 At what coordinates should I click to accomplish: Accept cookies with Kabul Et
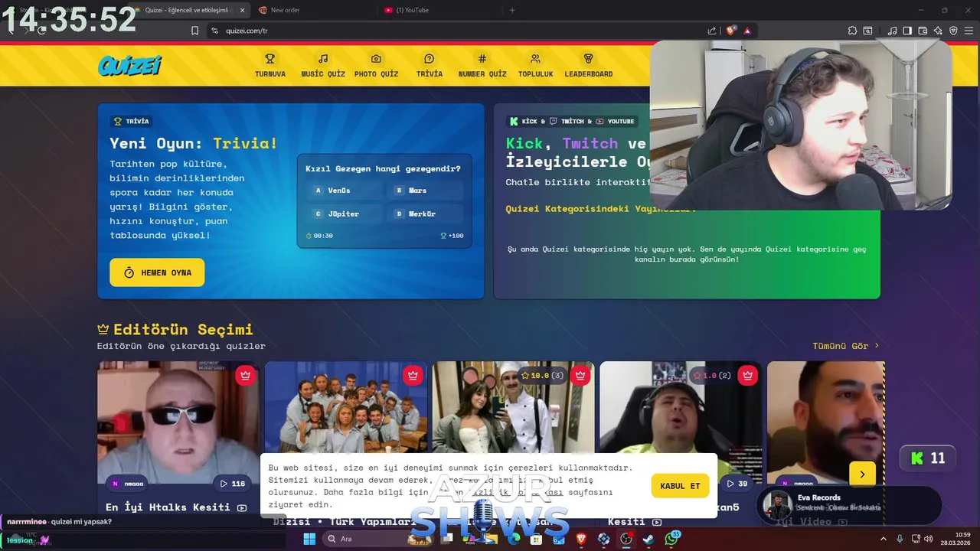point(680,486)
